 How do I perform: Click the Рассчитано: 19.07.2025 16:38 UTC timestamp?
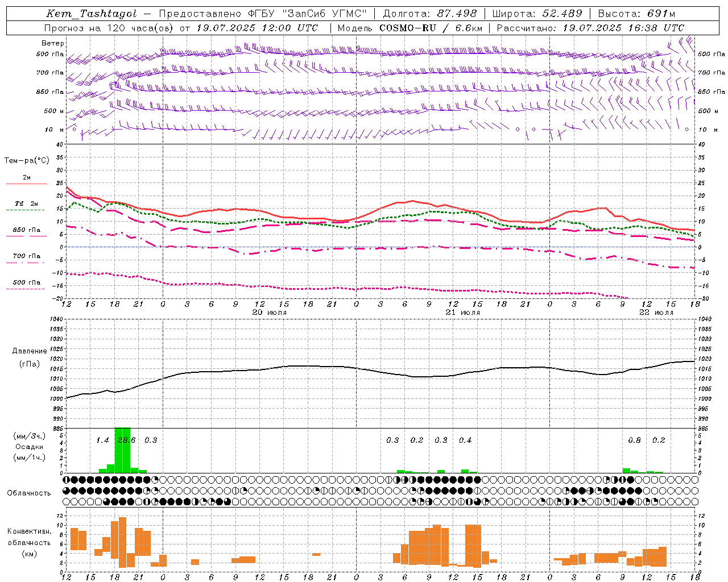click(590, 28)
